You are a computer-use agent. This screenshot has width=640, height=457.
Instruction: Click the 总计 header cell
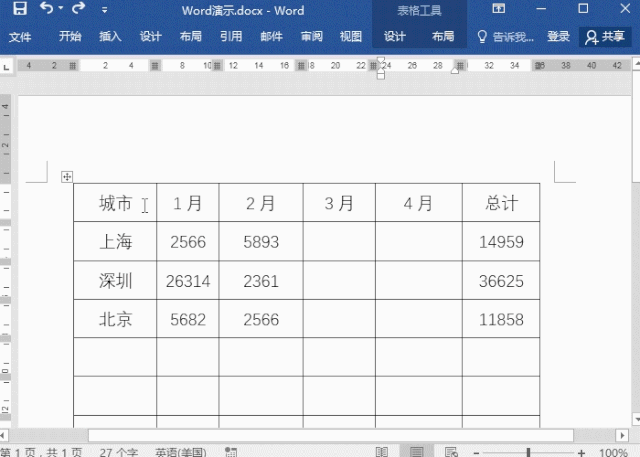pyautogui.click(x=501, y=203)
